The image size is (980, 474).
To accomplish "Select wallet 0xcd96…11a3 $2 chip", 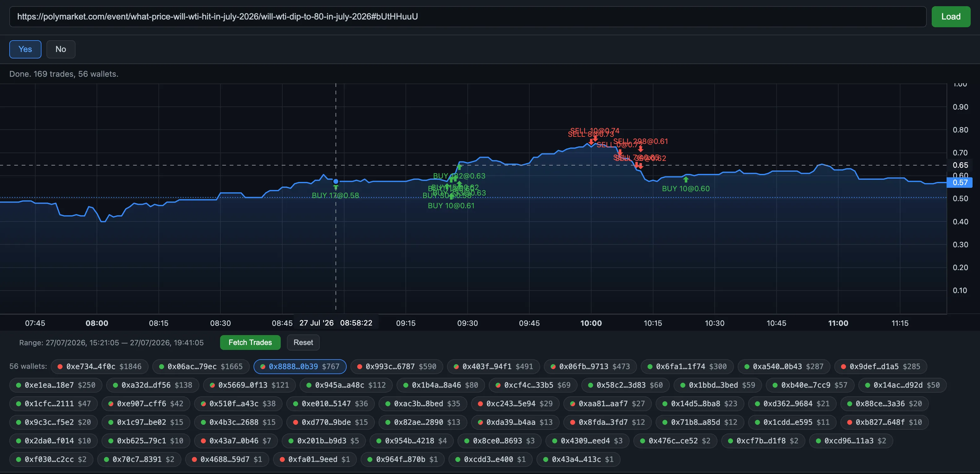I will pyautogui.click(x=851, y=441).
